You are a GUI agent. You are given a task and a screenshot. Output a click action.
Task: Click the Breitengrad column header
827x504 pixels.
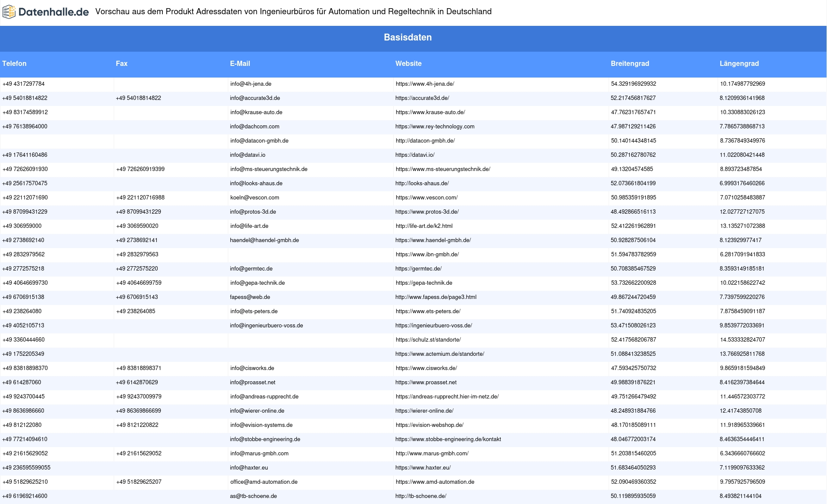(630, 63)
